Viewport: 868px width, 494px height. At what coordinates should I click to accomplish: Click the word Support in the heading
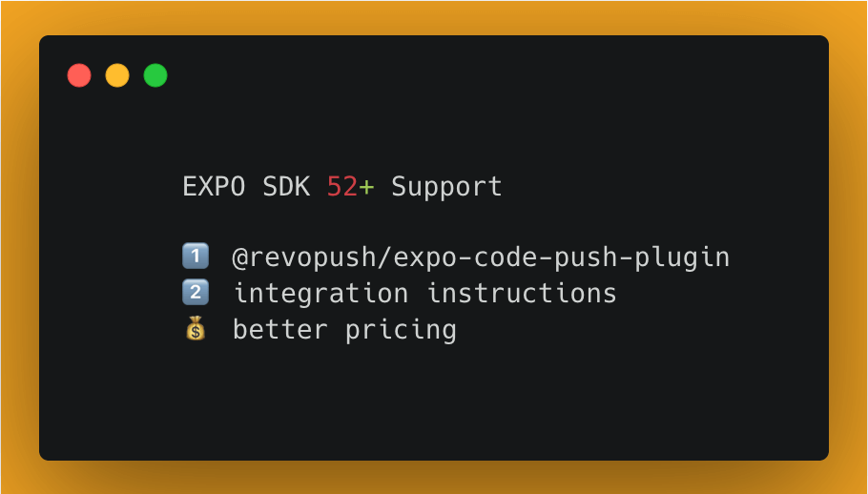446,187
